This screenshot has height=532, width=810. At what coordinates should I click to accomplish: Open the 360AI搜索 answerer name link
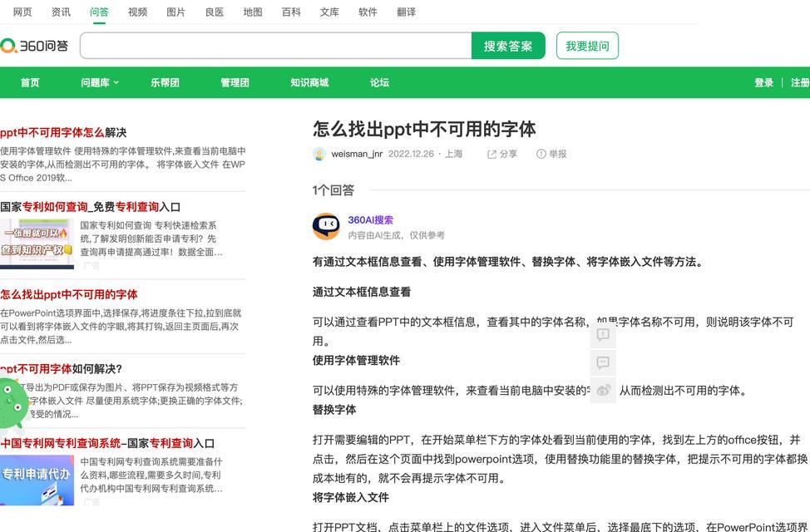click(x=370, y=220)
